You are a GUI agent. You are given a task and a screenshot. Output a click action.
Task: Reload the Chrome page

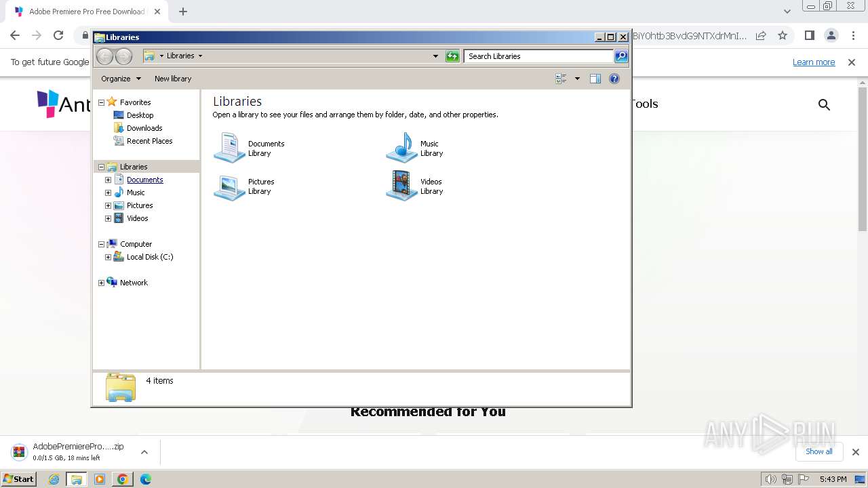(x=58, y=35)
